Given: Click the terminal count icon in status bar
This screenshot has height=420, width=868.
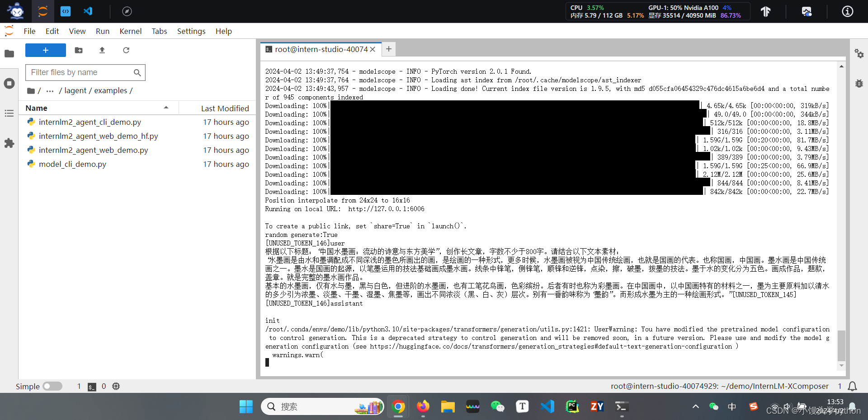Looking at the screenshot, I should (x=92, y=387).
